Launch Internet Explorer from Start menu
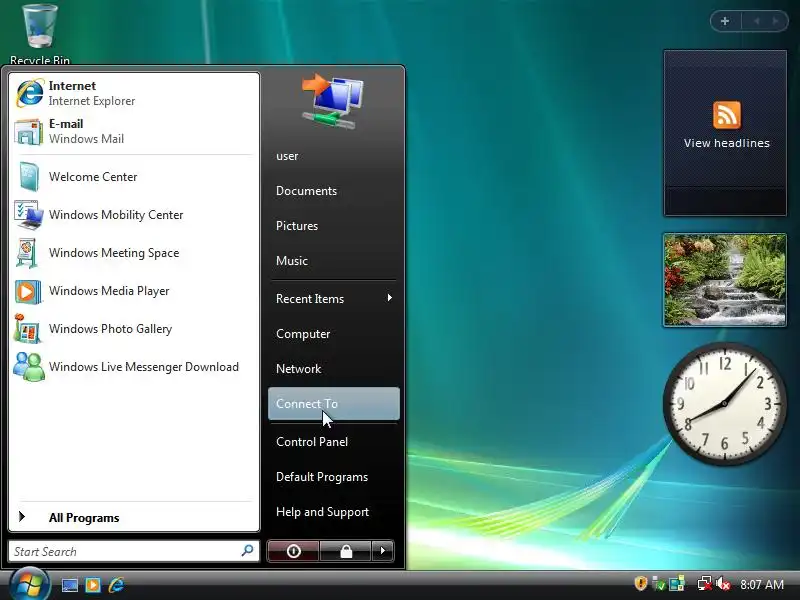Image resolution: width=800 pixels, height=600 pixels. tap(134, 93)
